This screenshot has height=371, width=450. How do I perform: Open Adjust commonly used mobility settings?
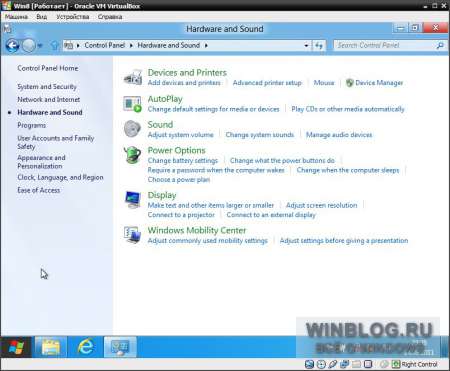pyautogui.click(x=207, y=241)
